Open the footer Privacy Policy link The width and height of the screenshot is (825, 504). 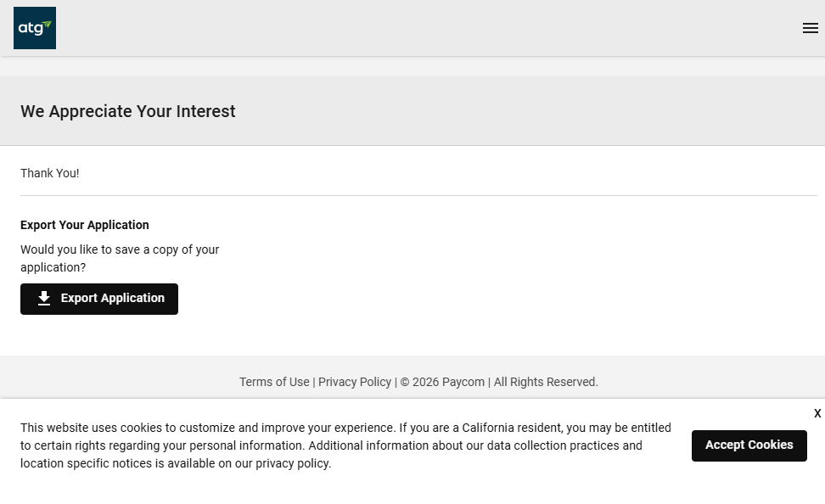355,382
